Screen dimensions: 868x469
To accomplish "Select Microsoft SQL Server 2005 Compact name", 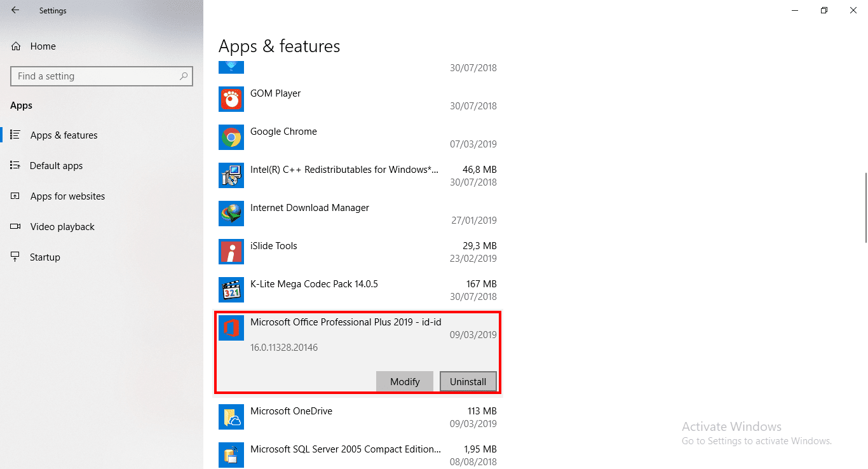I will coord(346,449).
